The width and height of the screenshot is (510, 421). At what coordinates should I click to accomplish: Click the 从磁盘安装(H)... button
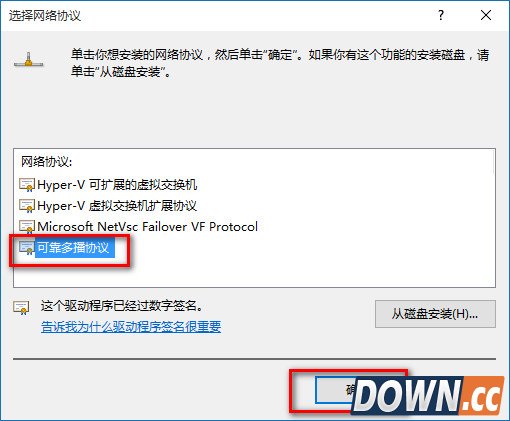click(435, 314)
